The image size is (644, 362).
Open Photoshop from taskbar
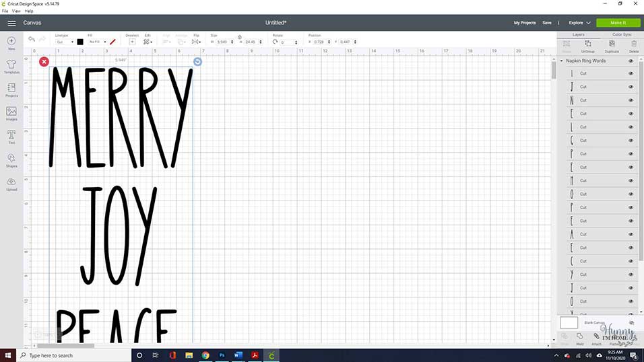[222, 355]
